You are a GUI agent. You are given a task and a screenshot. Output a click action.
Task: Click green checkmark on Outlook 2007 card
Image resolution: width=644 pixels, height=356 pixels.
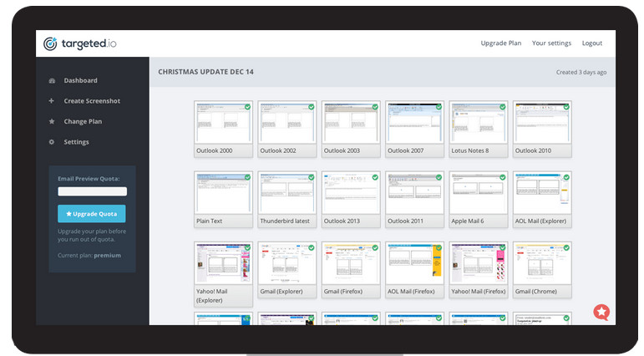pos(439,107)
